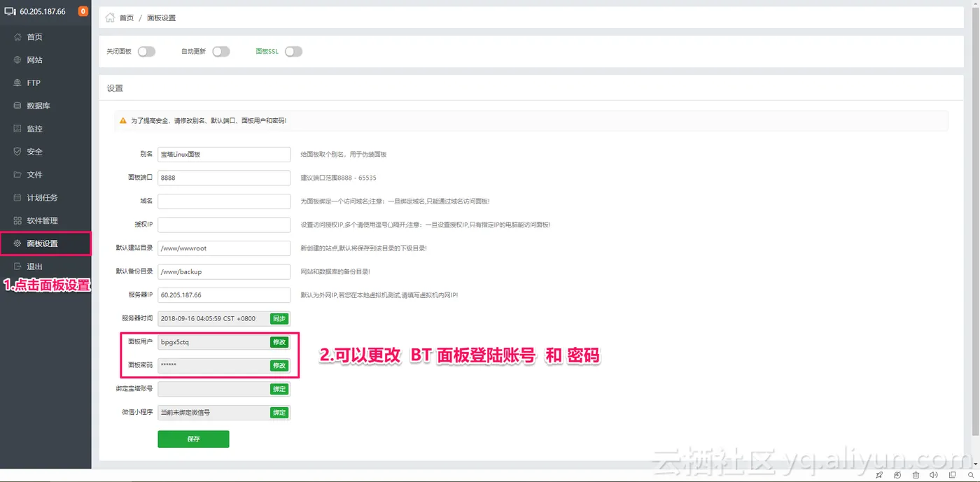This screenshot has width=980, height=482.
Task: Click the home icon in breadcrumb
Action: point(111,17)
